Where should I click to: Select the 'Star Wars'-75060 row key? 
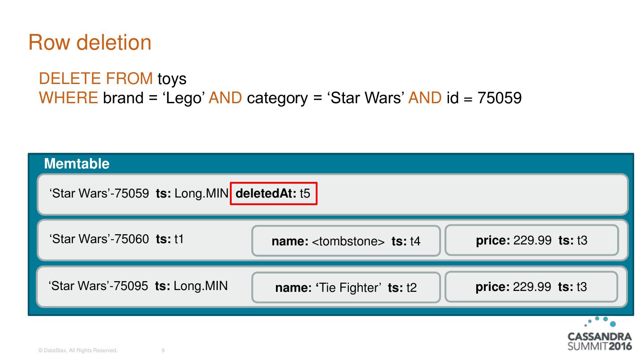99,239
